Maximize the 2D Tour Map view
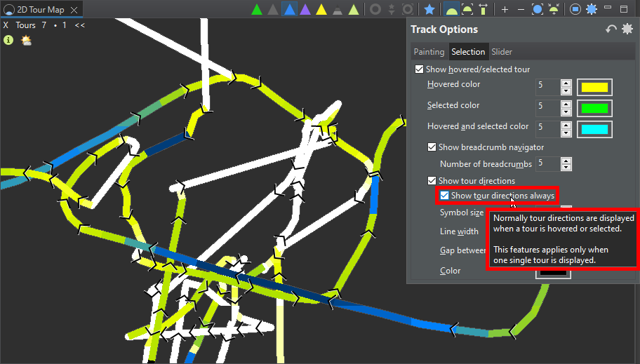This screenshot has height=364, width=640. pos(624,9)
